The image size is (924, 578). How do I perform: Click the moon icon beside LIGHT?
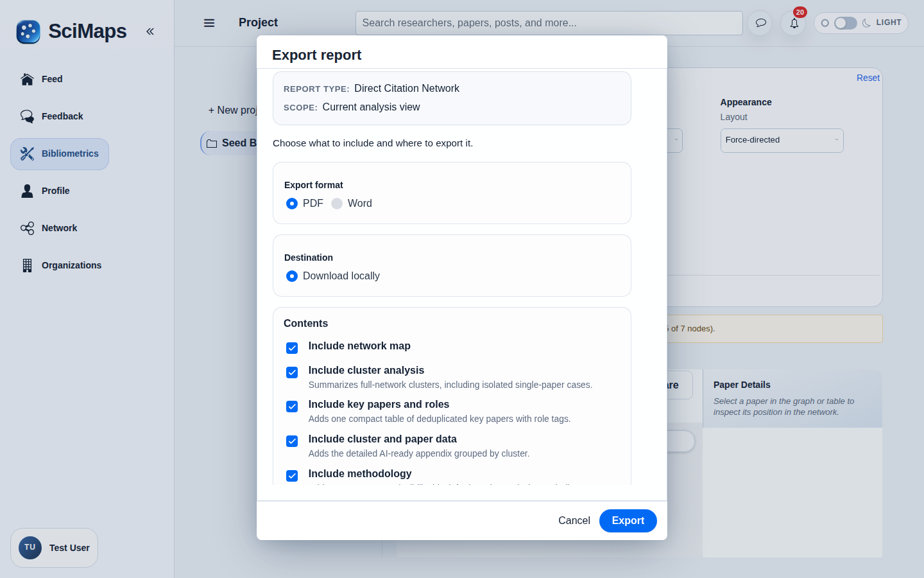pyautogui.click(x=867, y=23)
